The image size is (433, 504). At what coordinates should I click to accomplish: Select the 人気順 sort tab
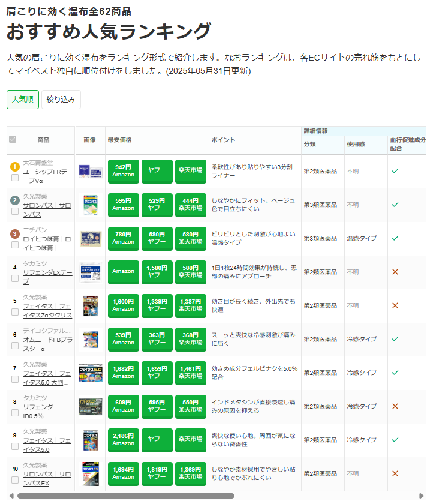[23, 100]
